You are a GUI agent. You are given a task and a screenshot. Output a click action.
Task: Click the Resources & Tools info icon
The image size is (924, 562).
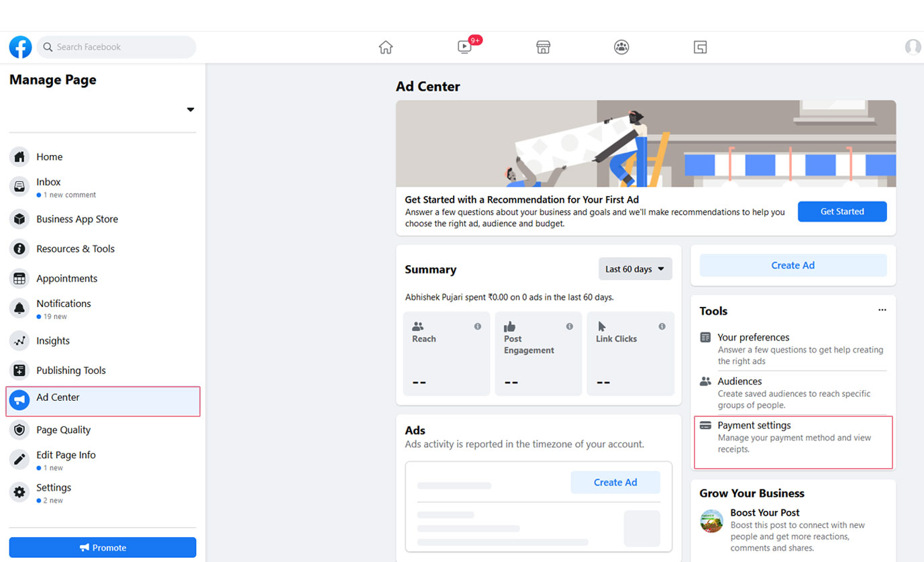point(19,248)
